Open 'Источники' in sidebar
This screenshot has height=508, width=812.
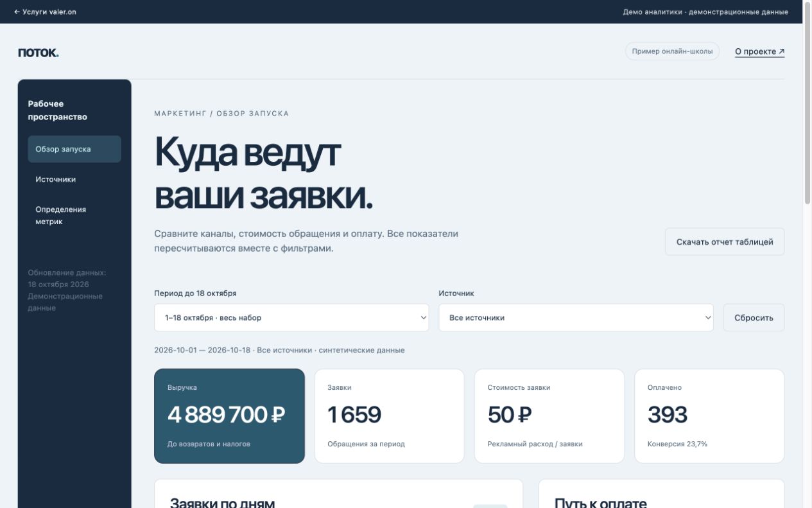pos(74,179)
